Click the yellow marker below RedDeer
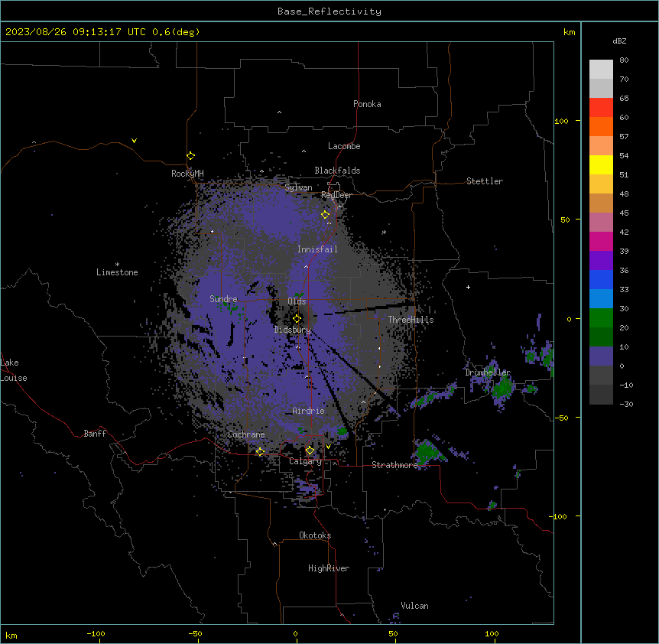The width and height of the screenshot is (659, 644). pos(326,215)
